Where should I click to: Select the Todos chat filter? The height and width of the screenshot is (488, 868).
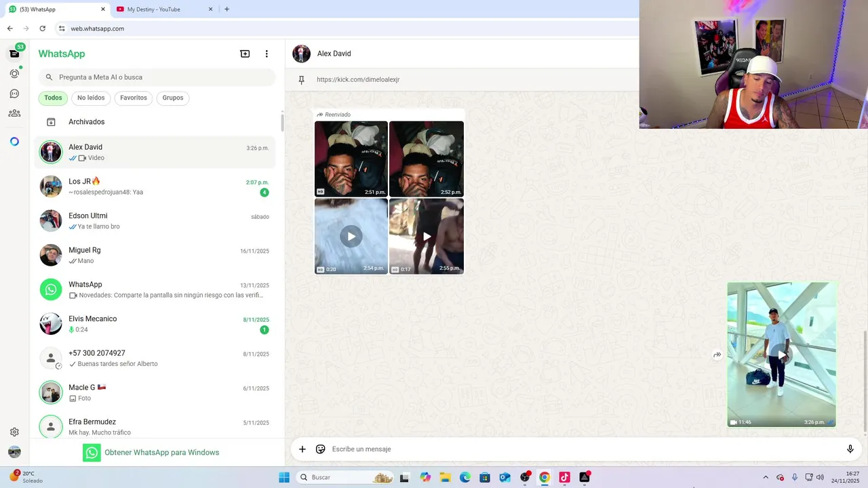point(53,98)
